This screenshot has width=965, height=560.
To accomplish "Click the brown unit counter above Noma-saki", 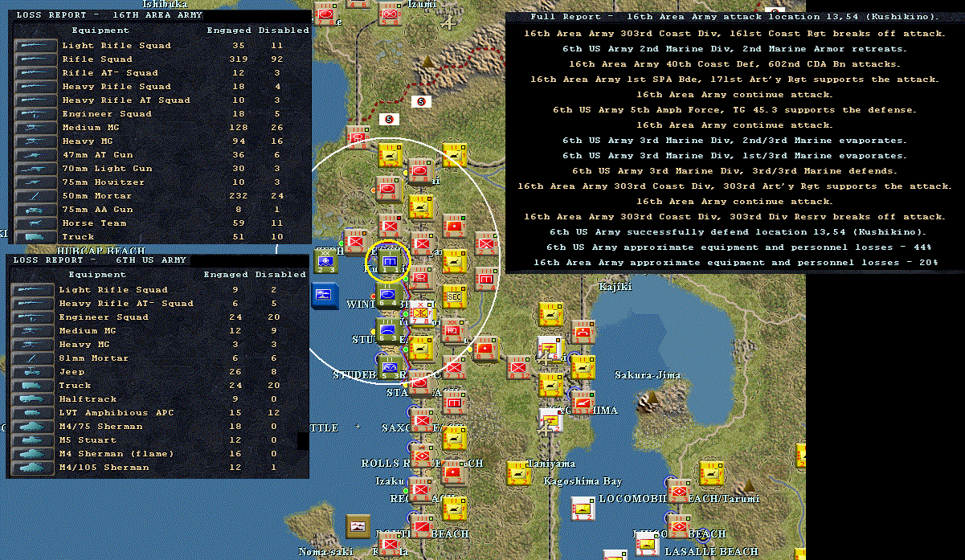I will (x=358, y=526).
